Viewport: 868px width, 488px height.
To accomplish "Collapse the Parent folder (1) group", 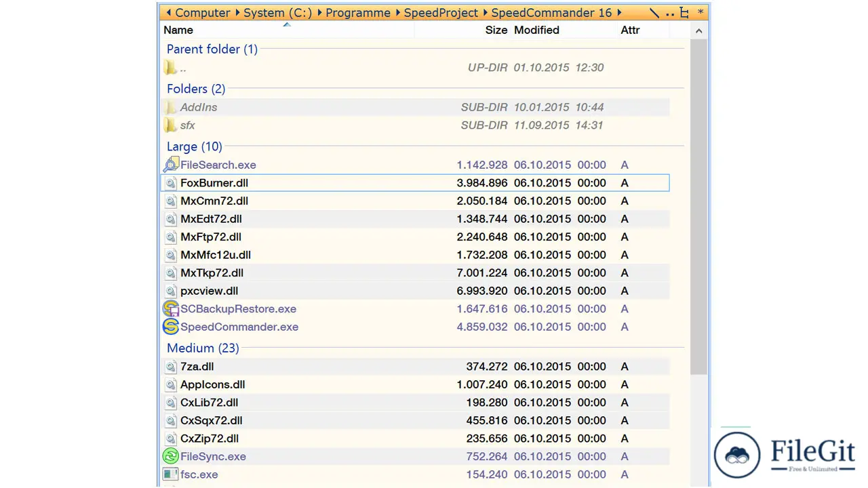I will point(212,49).
